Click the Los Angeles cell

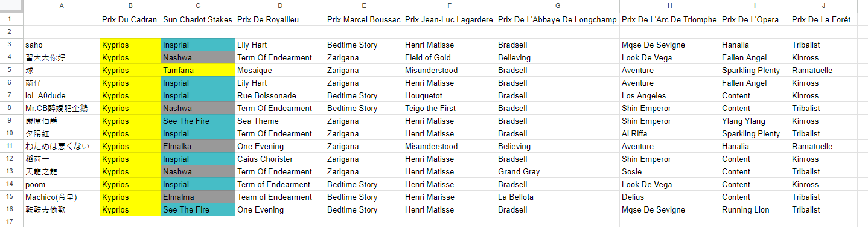coord(670,95)
